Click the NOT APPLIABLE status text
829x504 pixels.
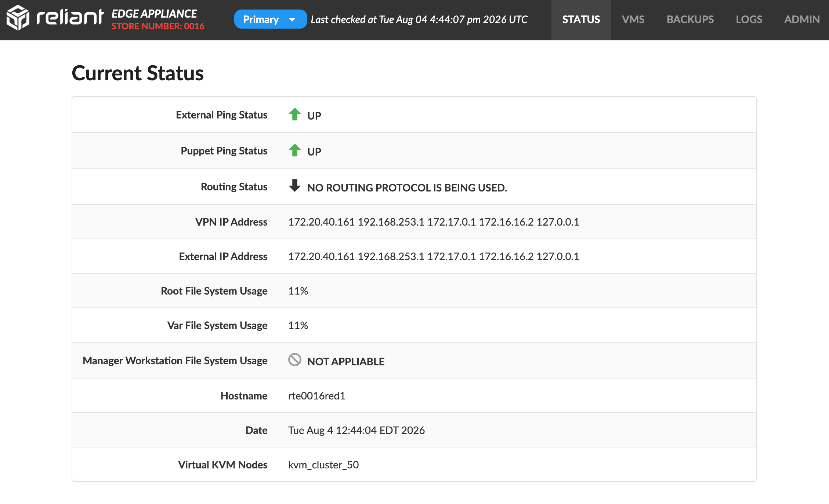[346, 362]
